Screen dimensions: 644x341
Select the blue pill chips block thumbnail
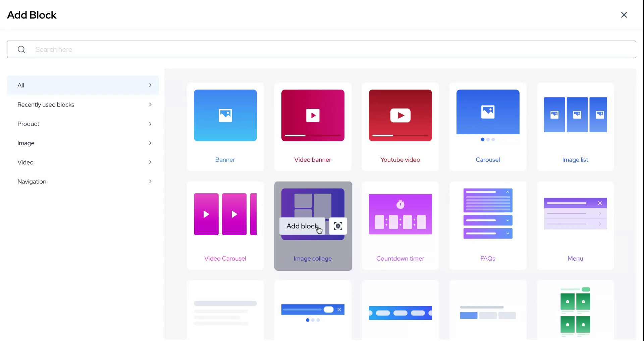[400, 313]
